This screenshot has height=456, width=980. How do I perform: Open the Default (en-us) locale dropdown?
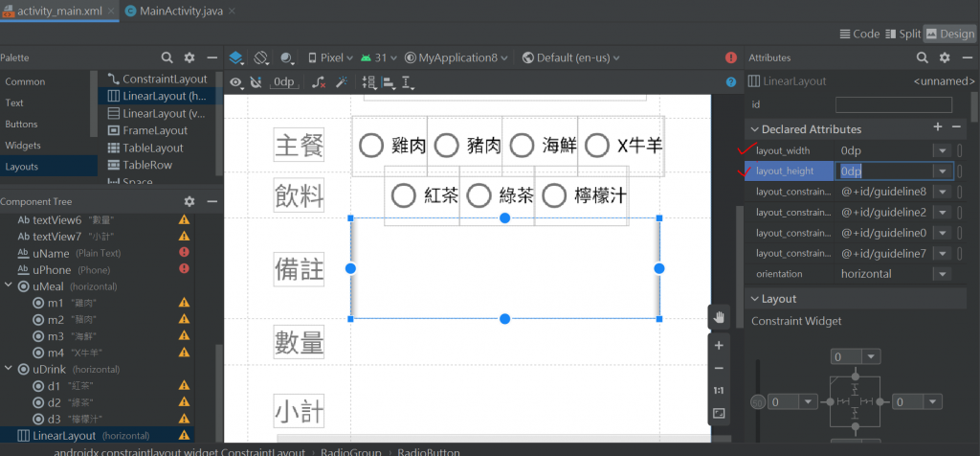[570, 58]
